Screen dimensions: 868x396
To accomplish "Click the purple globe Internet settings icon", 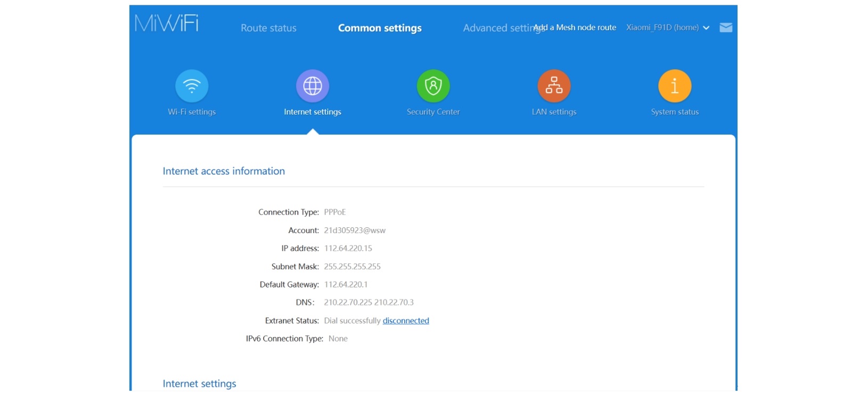I will coord(313,86).
